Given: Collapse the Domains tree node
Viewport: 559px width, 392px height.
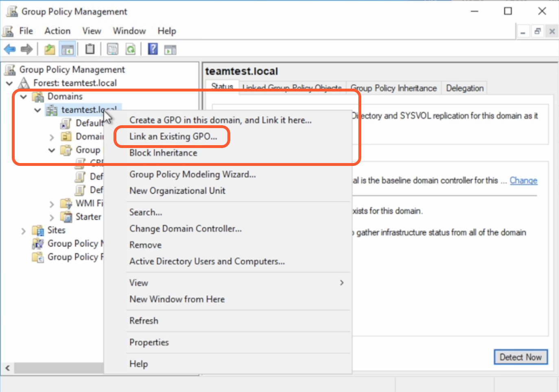Looking at the screenshot, I should [x=24, y=97].
